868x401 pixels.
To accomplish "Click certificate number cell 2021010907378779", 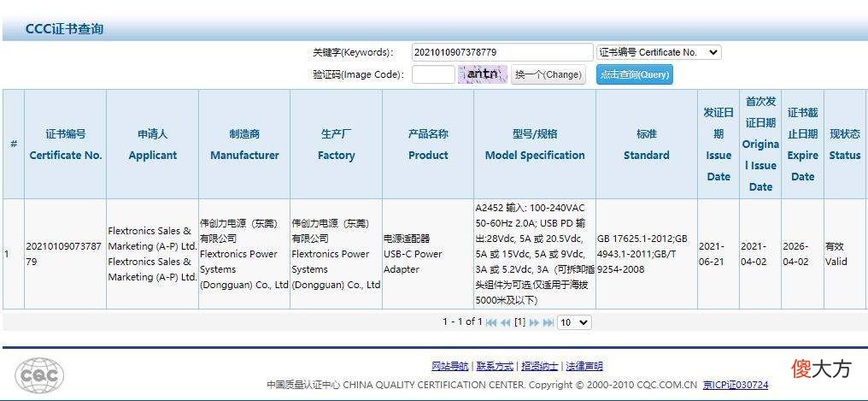I will [x=64, y=254].
